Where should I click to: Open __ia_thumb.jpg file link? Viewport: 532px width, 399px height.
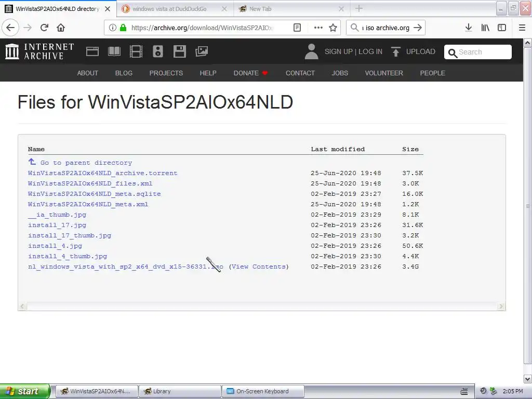pyautogui.click(x=57, y=215)
